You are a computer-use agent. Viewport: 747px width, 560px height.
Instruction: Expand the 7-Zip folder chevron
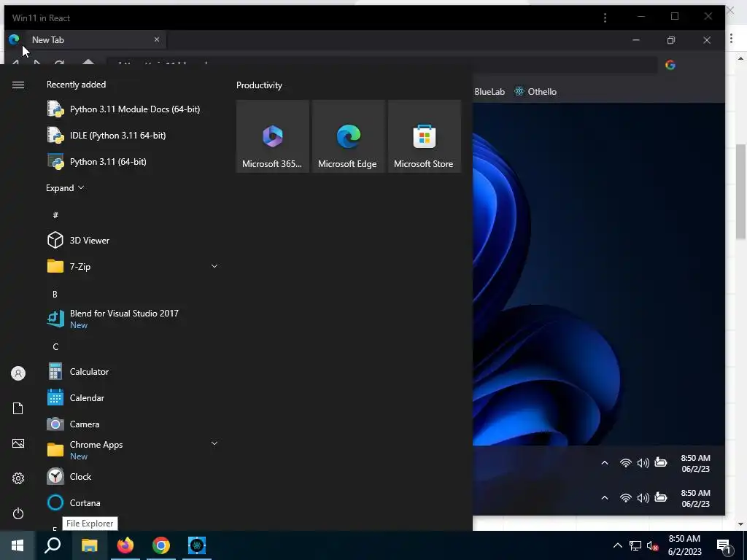[214, 266]
